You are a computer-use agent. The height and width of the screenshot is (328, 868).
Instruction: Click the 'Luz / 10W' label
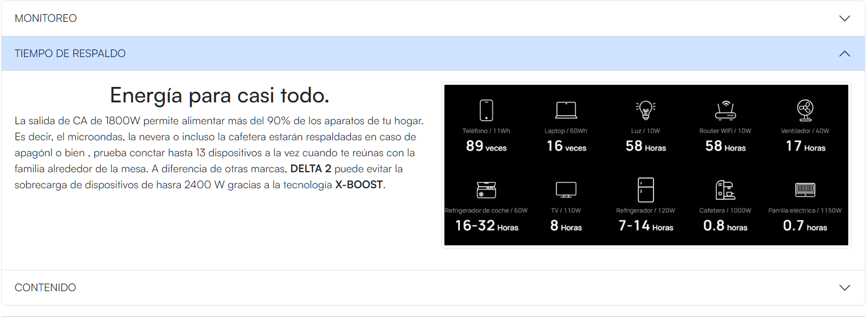coord(646,131)
